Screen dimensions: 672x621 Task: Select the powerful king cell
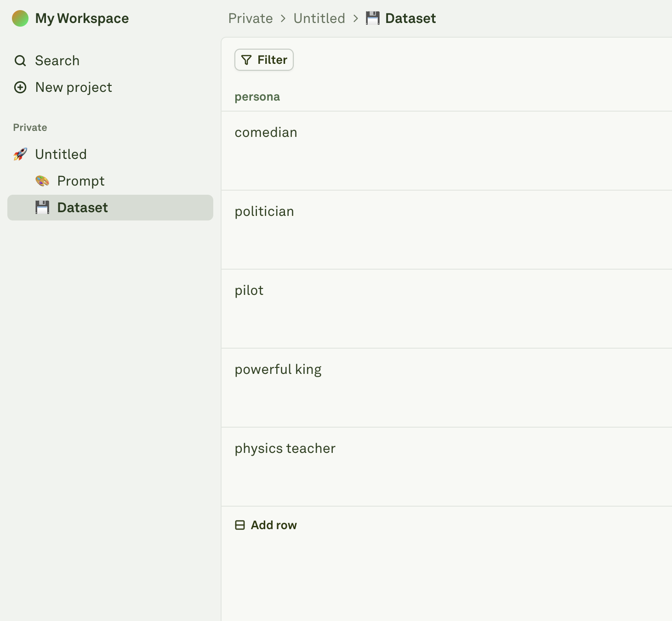click(446, 388)
